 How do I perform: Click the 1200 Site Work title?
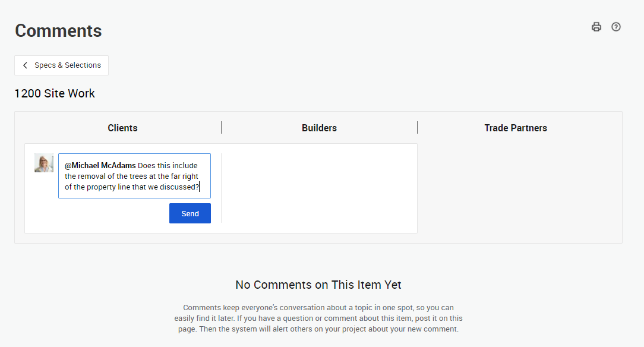coord(55,93)
